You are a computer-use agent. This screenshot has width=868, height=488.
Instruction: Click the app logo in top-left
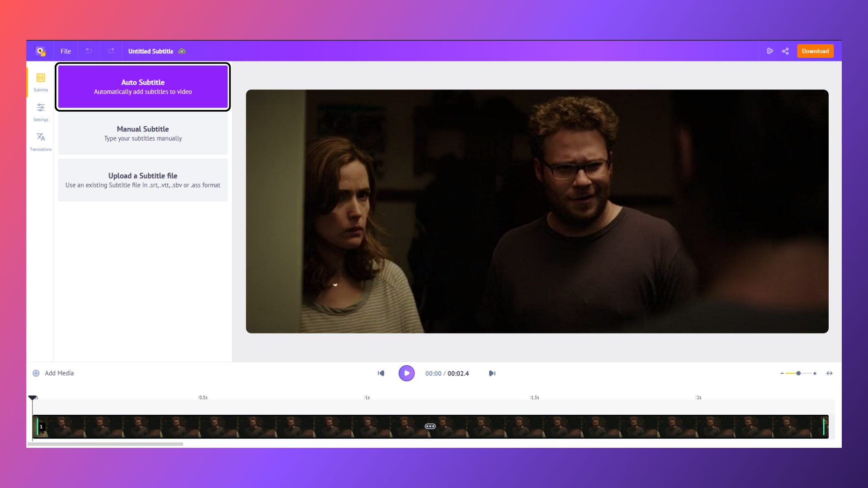click(41, 51)
